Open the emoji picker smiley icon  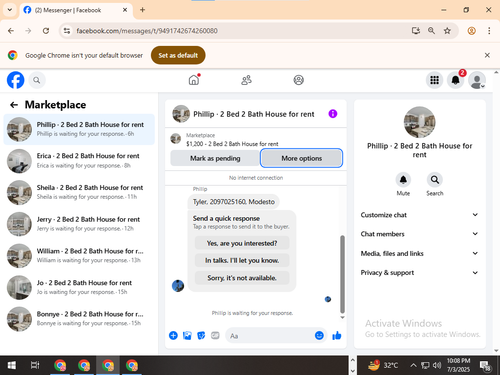coord(319,335)
